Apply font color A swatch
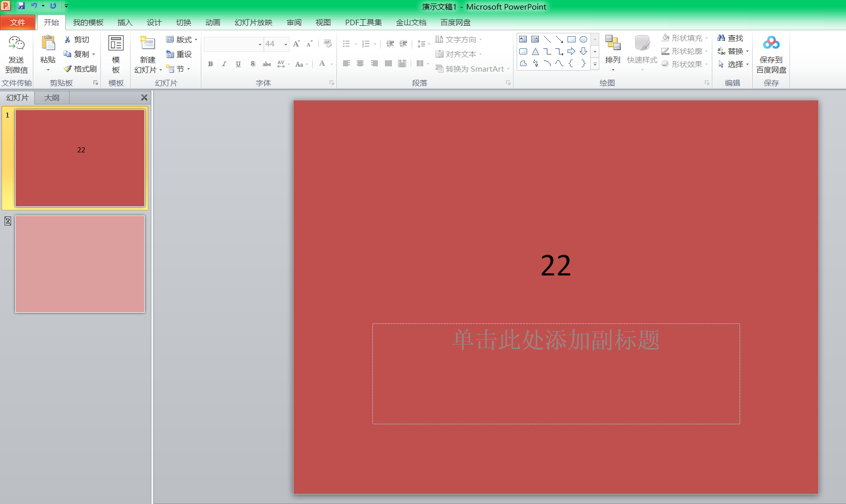Screen dimensions: 846x504 322,64
